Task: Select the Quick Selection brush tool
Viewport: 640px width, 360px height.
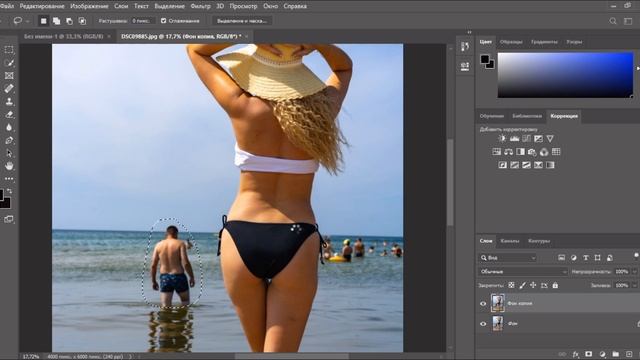Action: click(x=9, y=63)
